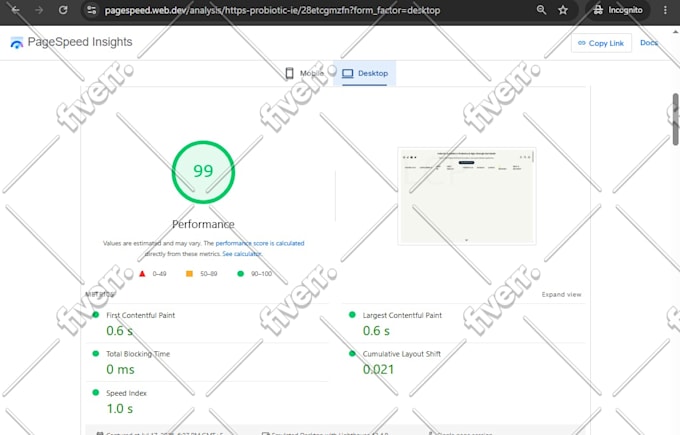The image size is (680, 435).
Task: Click the Performance heading under the gauge
Action: [x=203, y=224]
